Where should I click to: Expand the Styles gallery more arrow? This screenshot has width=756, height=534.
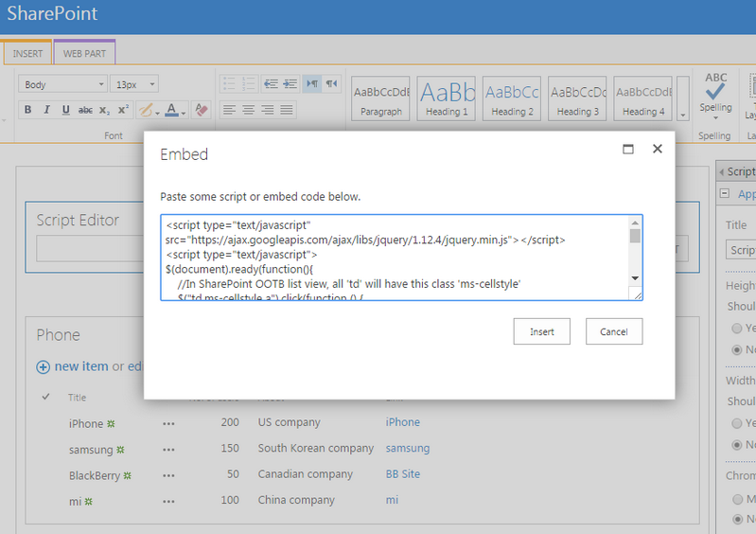pos(683,98)
